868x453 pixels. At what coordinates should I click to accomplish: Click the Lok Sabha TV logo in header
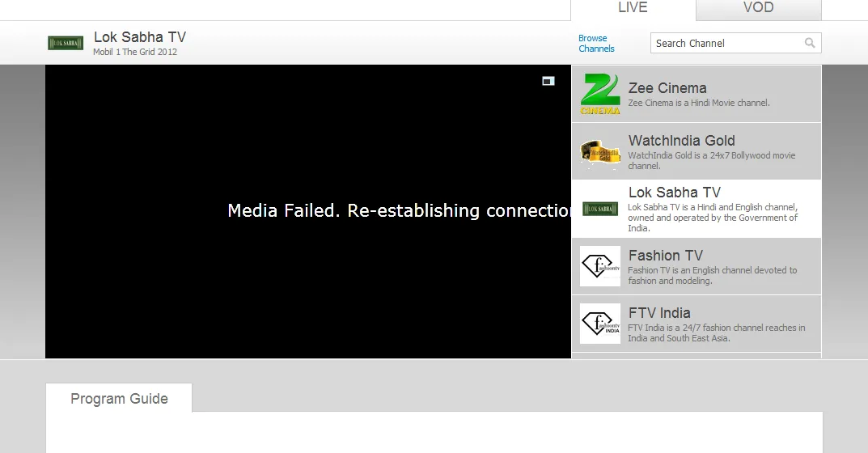tap(66, 43)
